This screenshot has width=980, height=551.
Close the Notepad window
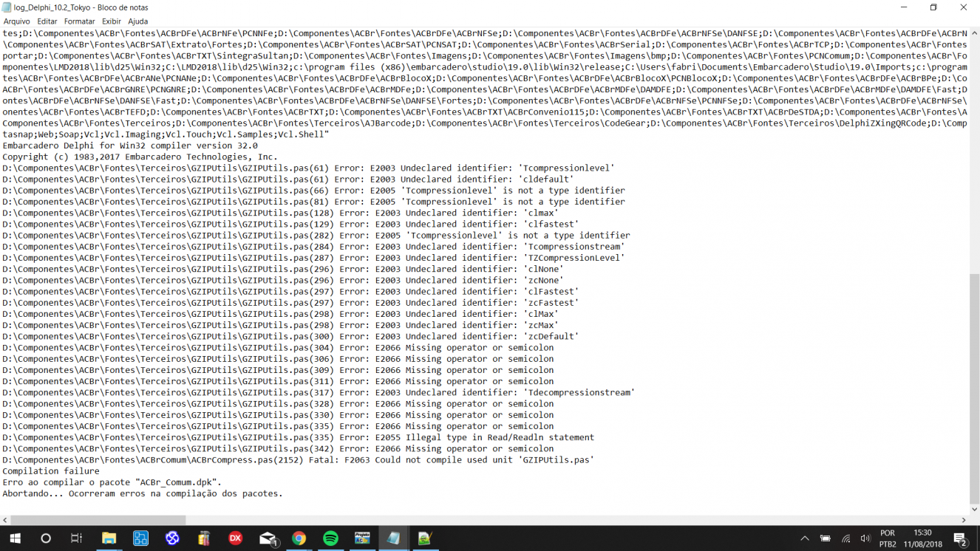pos(964,7)
